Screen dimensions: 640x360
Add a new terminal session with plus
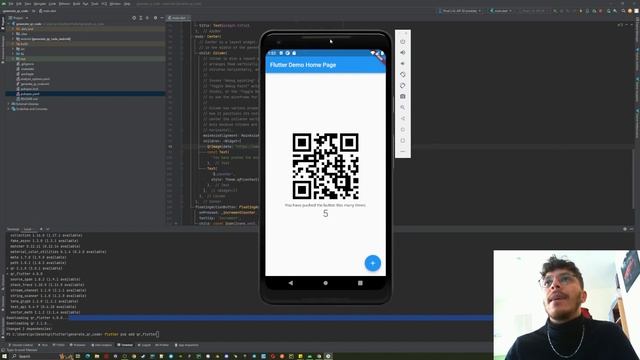[x=42, y=229]
